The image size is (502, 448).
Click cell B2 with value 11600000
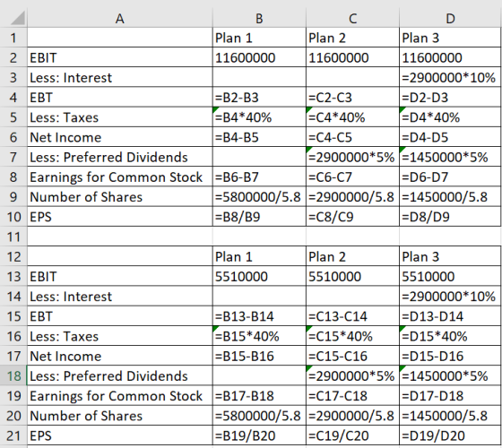click(259, 57)
